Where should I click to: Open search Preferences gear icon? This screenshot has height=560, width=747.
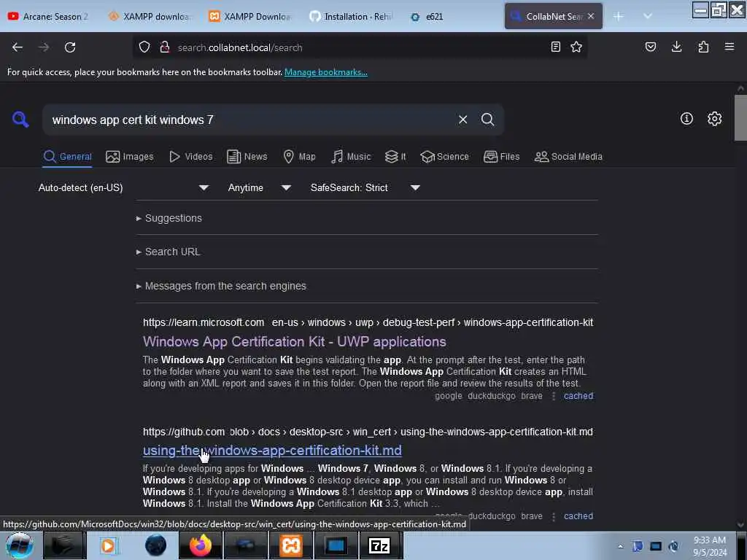(x=715, y=119)
